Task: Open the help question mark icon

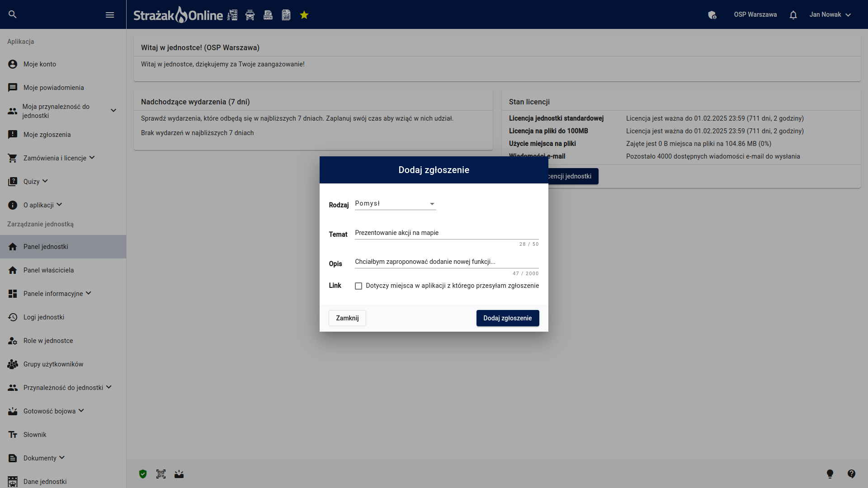Action: pyautogui.click(x=852, y=474)
